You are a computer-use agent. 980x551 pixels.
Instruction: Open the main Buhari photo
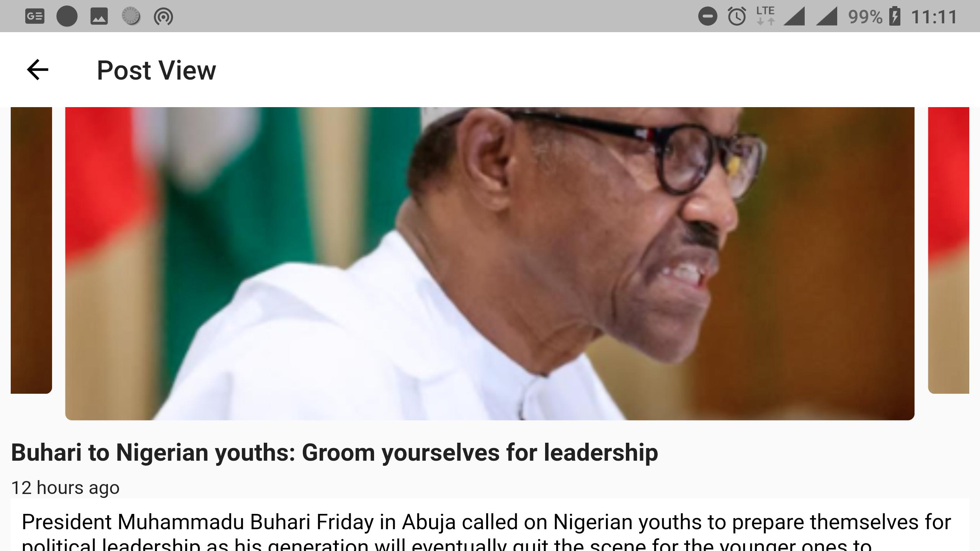coord(490,264)
